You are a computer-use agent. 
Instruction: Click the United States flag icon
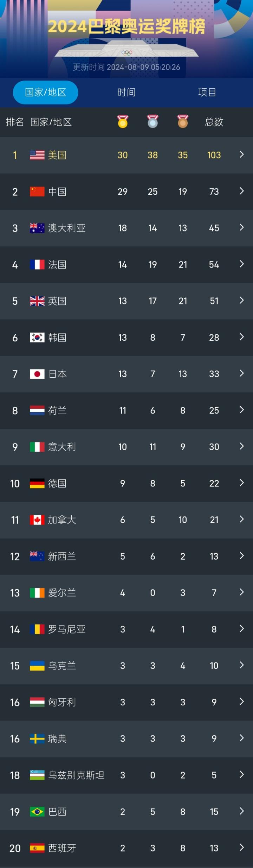pos(37,155)
